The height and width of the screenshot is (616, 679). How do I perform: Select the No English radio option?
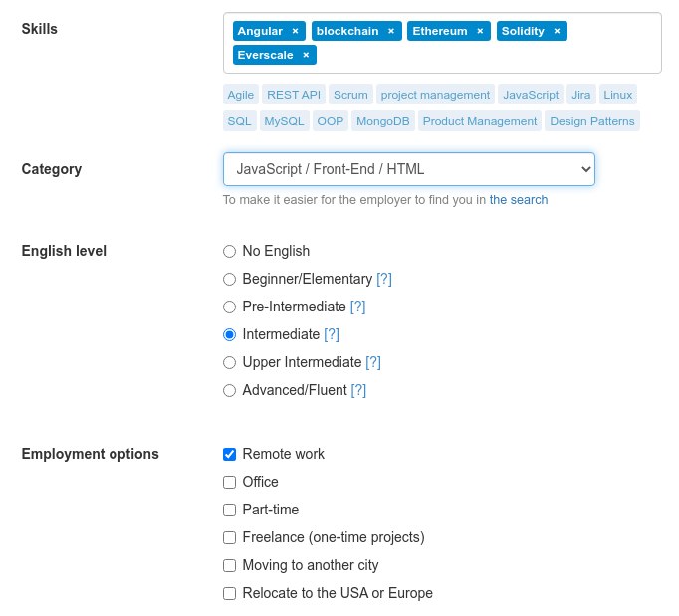coord(230,251)
